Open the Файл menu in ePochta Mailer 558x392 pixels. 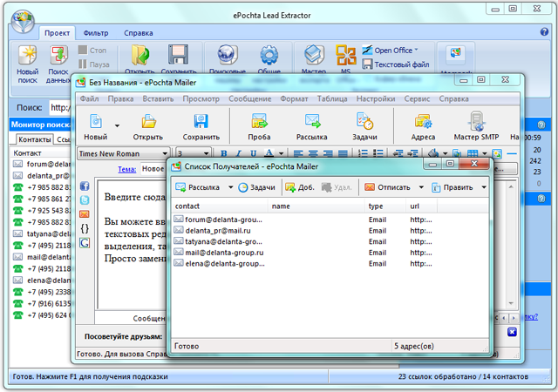(x=89, y=98)
